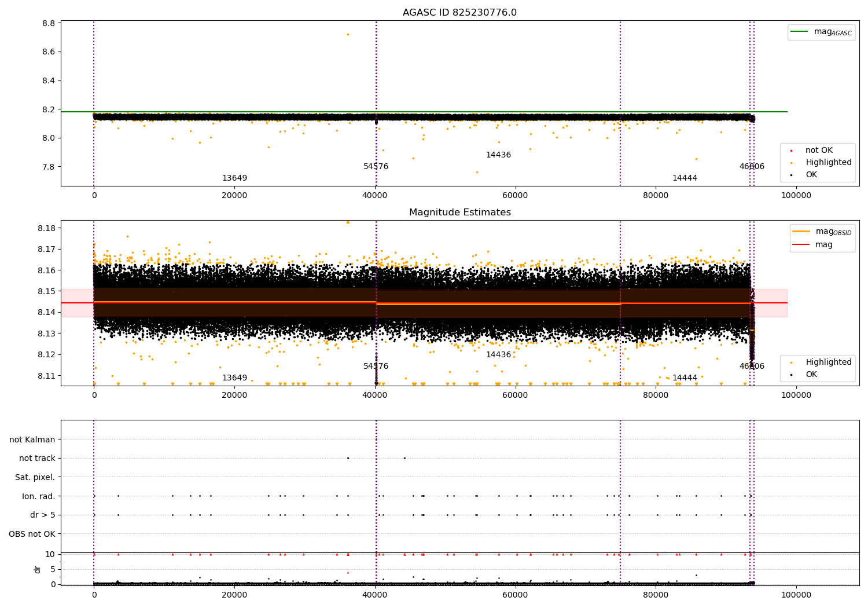Click x-axis tick 0 under bottom panel
The width and height of the screenshot is (868, 608).
94,595
